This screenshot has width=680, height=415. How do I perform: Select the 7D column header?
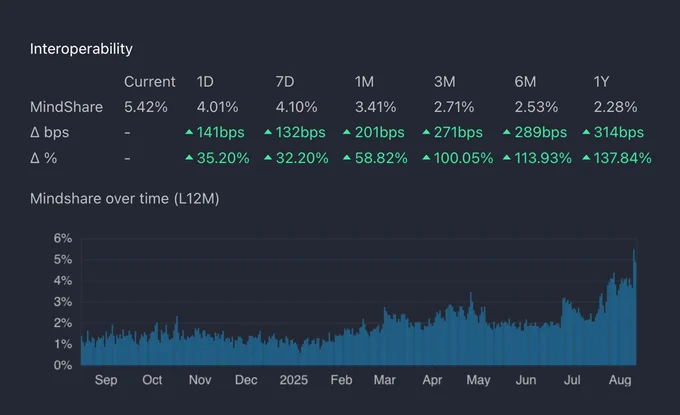point(285,82)
